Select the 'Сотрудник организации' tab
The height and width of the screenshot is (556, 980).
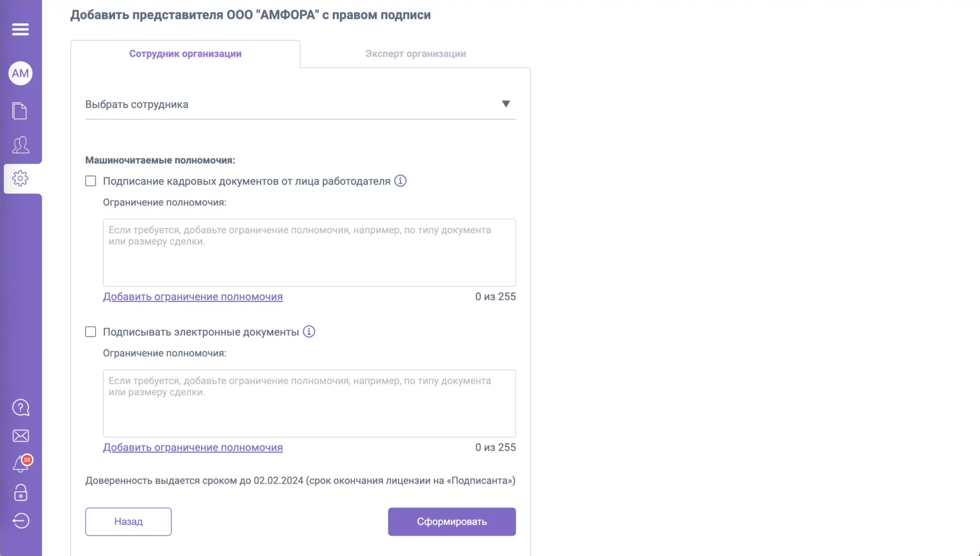pos(185,54)
